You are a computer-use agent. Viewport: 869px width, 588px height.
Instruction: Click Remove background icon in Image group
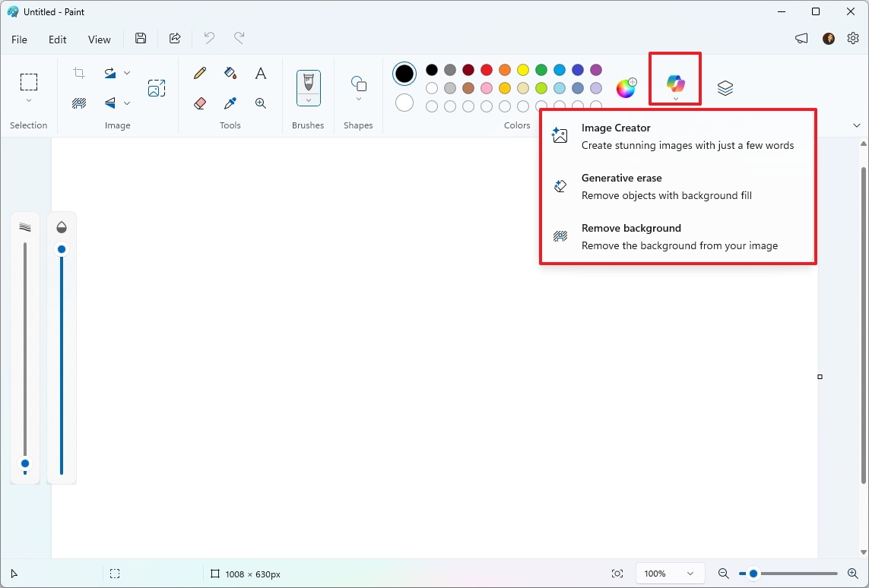coord(79,103)
